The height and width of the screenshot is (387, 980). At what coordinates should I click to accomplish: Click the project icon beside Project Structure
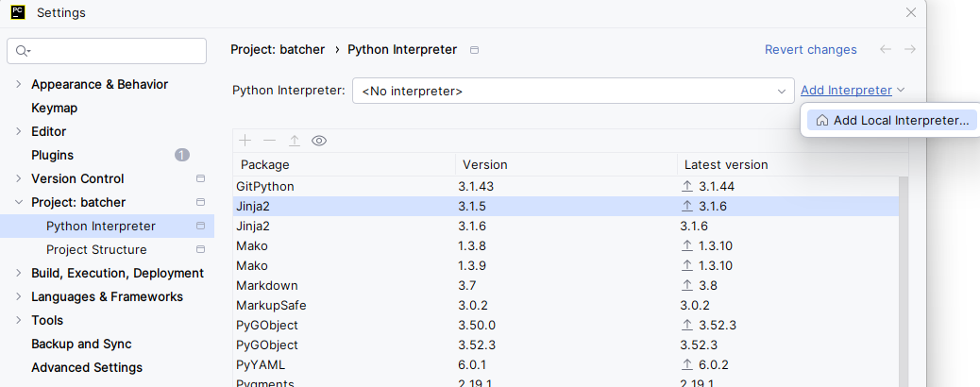[x=200, y=249]
